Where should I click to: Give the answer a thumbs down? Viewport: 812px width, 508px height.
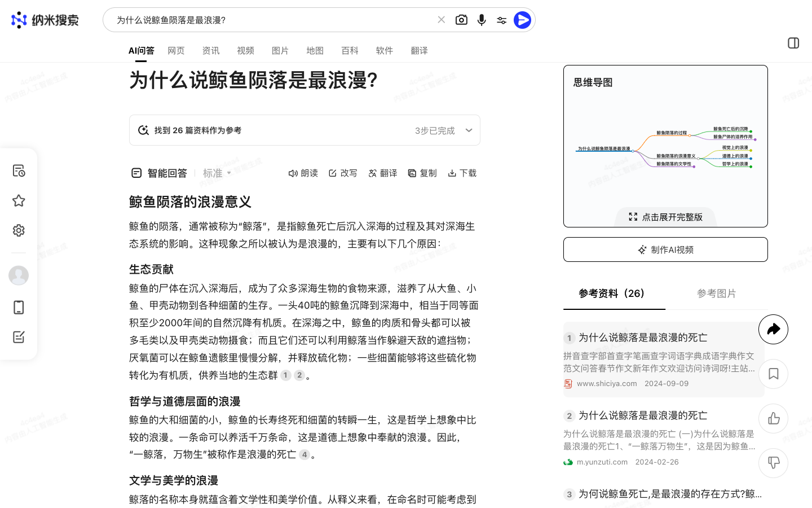(x=773, y=463)
